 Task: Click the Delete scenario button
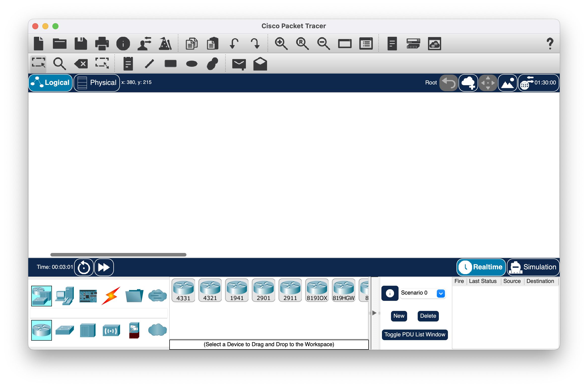(428, 316)
